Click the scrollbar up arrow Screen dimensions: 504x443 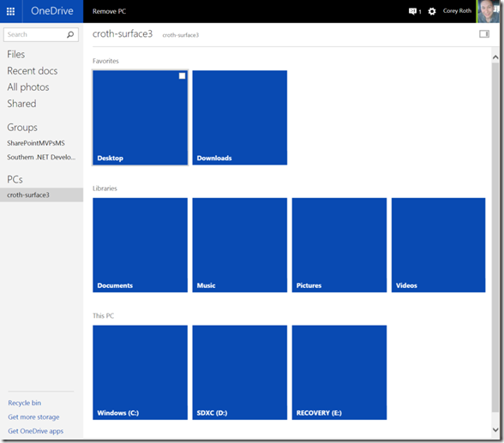pos(495,57)
